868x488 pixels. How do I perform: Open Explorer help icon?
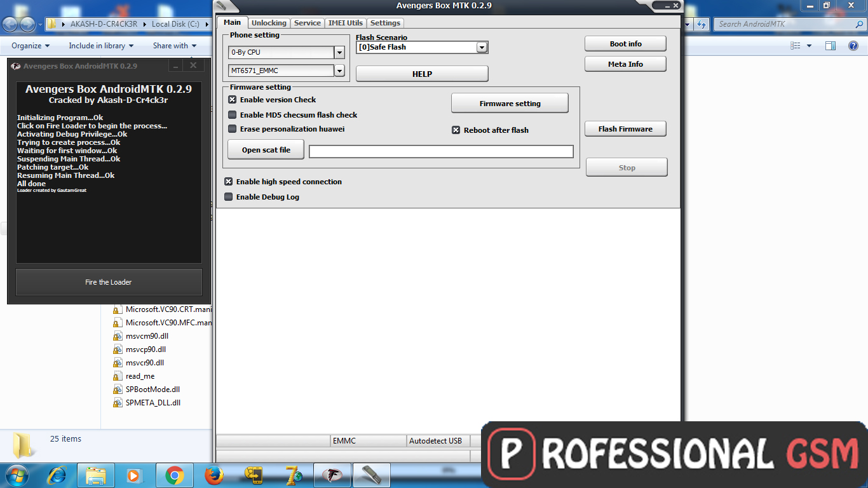coord(852,46)
